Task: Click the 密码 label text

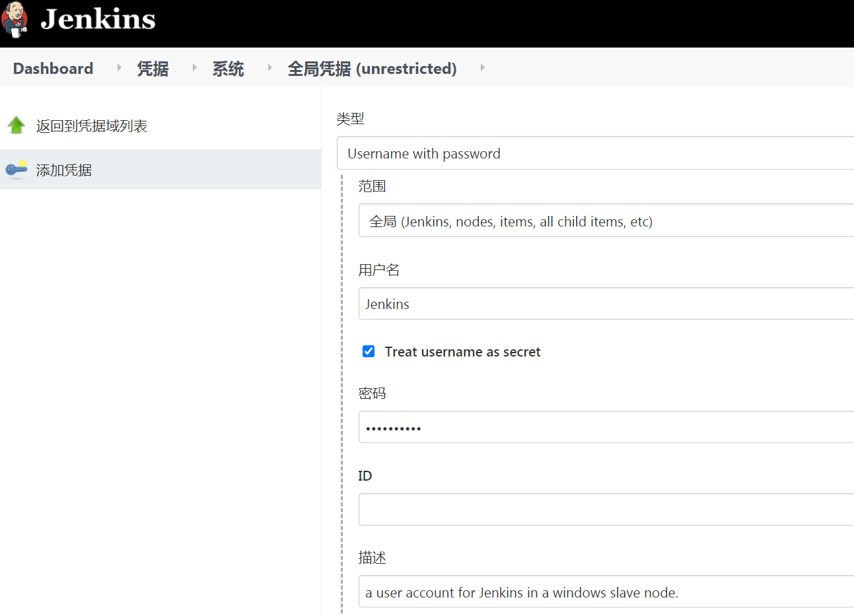Action: point(372,394)
